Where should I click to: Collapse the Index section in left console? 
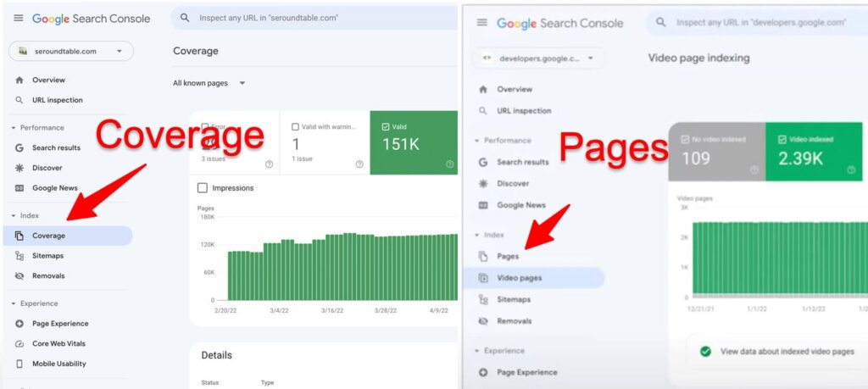pyautogui.click(x=14, y=216)
